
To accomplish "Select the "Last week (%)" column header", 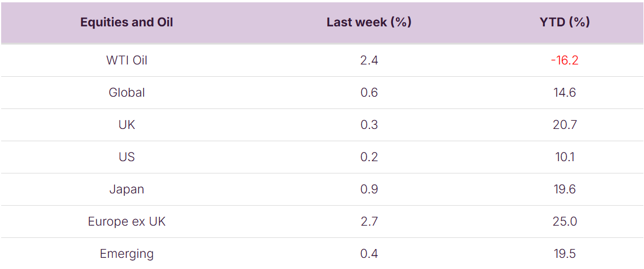I will pyautogui.click(x=369, y=22).
